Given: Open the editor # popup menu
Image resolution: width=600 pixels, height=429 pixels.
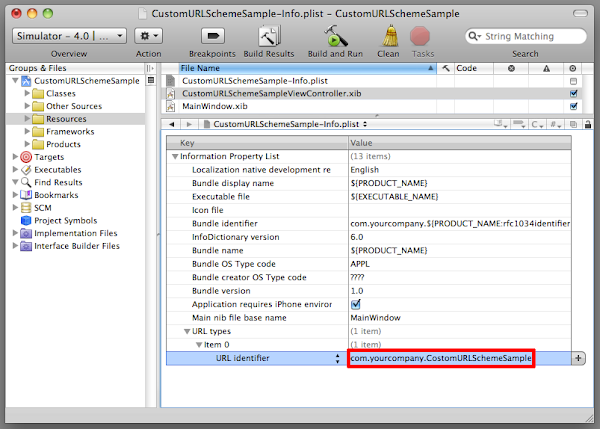Looking at the screenshot, I should 556,124.
